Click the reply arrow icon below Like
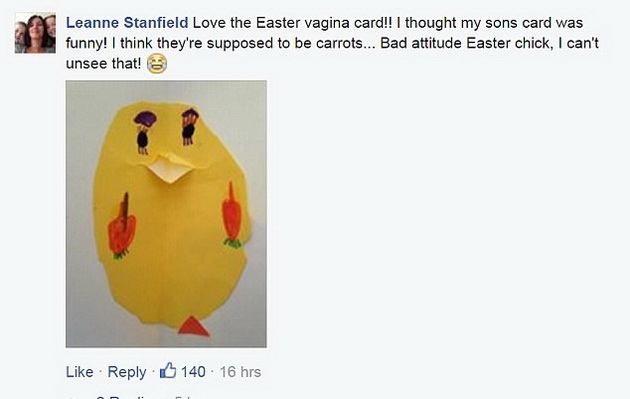This screenshot has width=630, height=399. pyautogui.click(x=72, y=398)
